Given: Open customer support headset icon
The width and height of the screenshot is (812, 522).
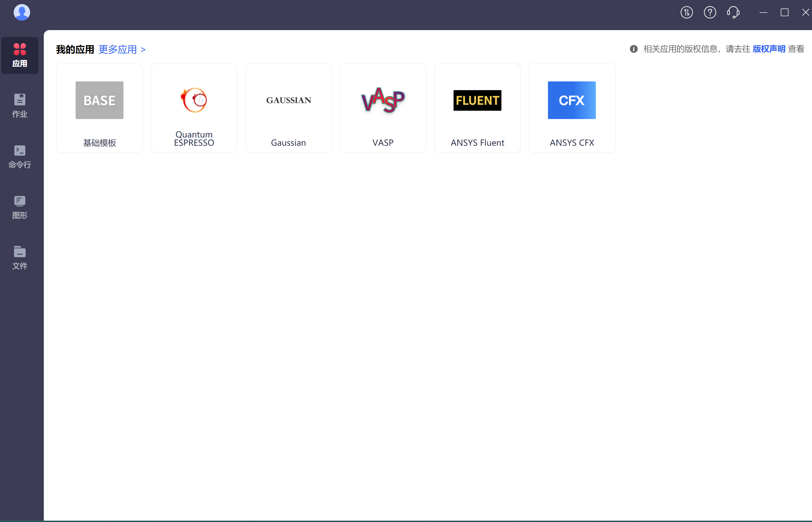Looking at the screenshot, I should pyautogui.click(x=733, y=13).
